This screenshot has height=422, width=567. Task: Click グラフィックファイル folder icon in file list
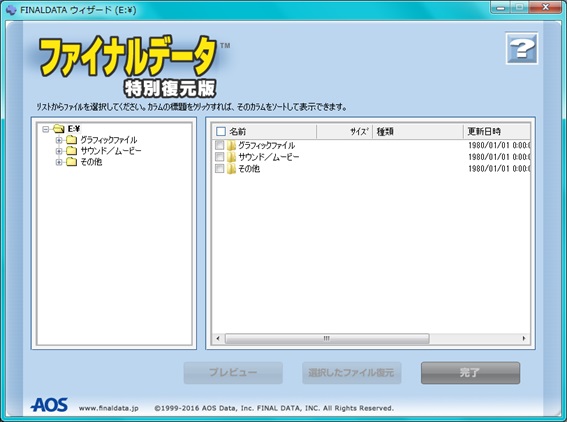[231, 145]
